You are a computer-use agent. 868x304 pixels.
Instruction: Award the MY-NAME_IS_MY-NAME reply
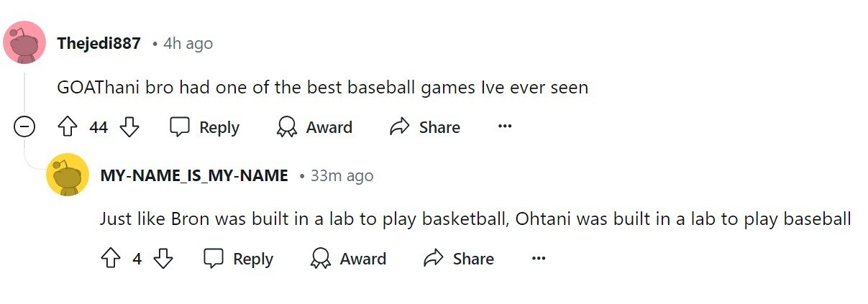point(348,259)
